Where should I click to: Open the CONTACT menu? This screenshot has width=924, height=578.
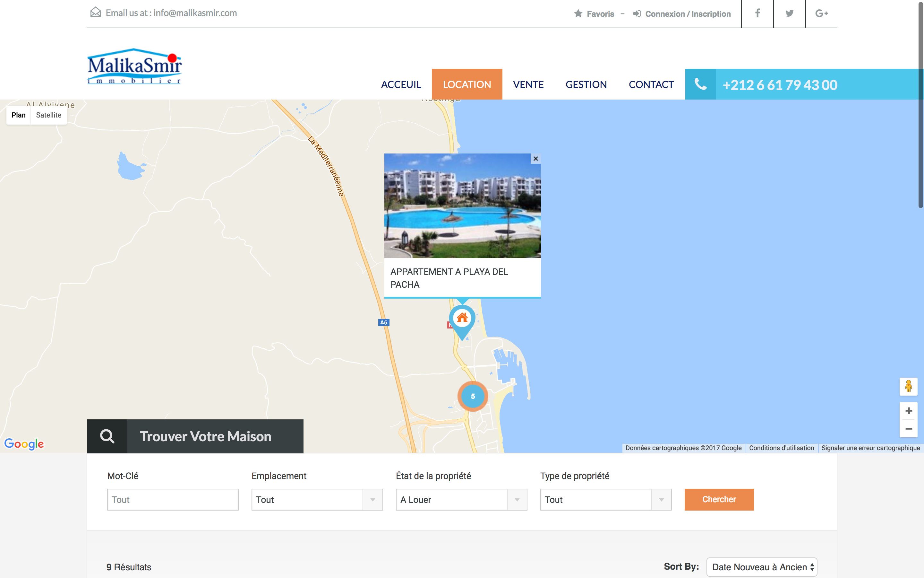(651, 84)
